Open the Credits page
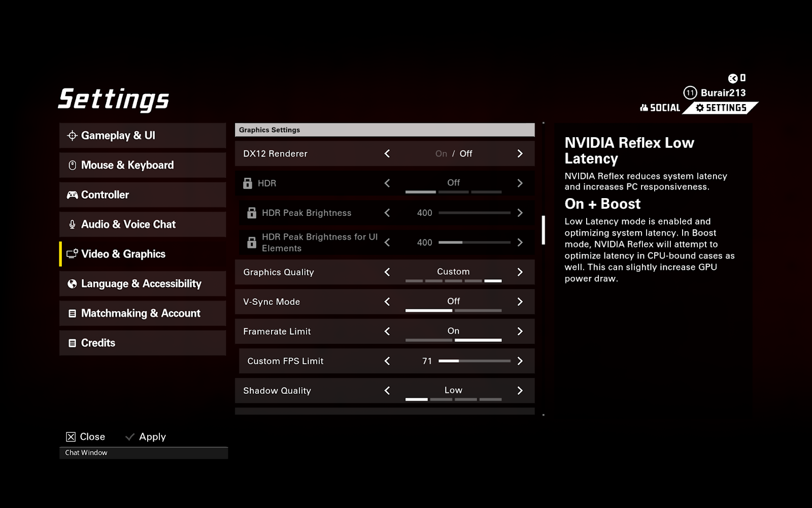The width and height of the screenshot is (812, 508). 143,343
